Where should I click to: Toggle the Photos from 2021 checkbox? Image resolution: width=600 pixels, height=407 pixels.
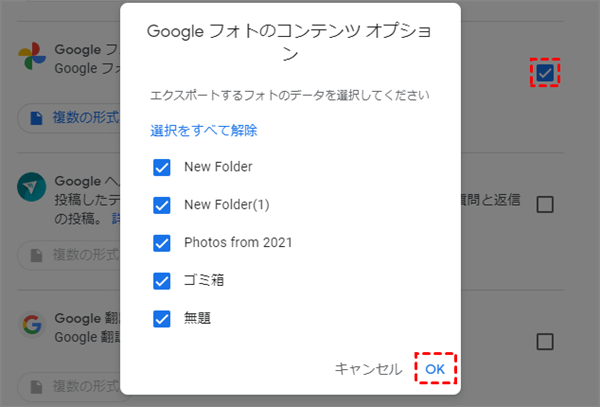(x=162, y=243)
